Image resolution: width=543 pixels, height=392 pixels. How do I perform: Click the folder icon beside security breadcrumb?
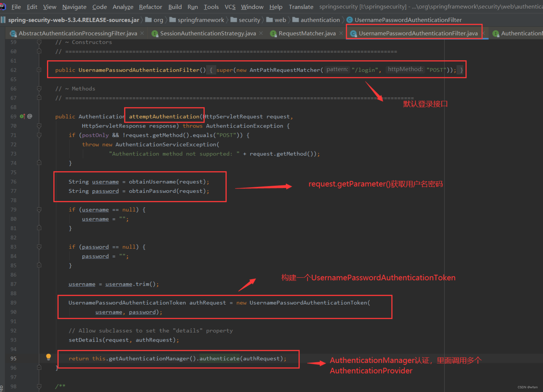234,20
